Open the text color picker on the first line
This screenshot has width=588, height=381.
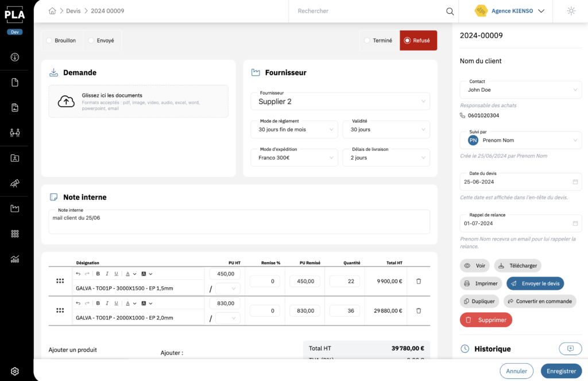click(x=129, y=274)
